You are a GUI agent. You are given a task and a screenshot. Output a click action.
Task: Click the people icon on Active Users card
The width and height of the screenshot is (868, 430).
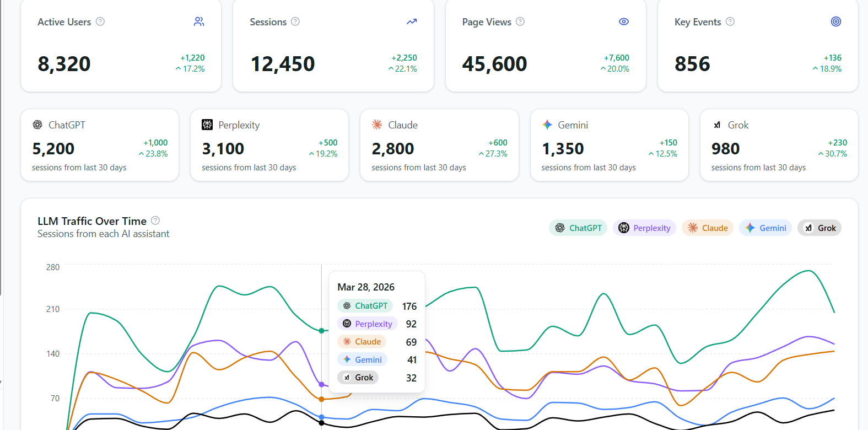coord(199,21)
